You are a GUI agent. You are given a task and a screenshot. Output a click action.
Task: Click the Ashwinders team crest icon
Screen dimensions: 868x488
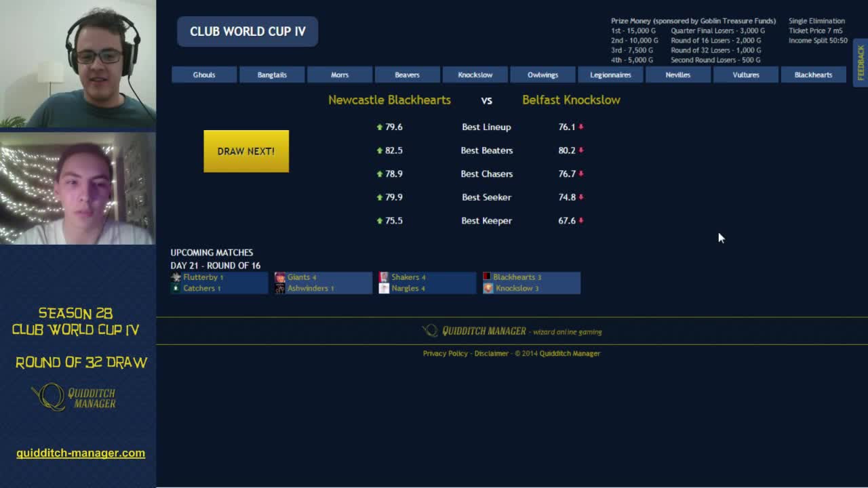coord(280,288)
